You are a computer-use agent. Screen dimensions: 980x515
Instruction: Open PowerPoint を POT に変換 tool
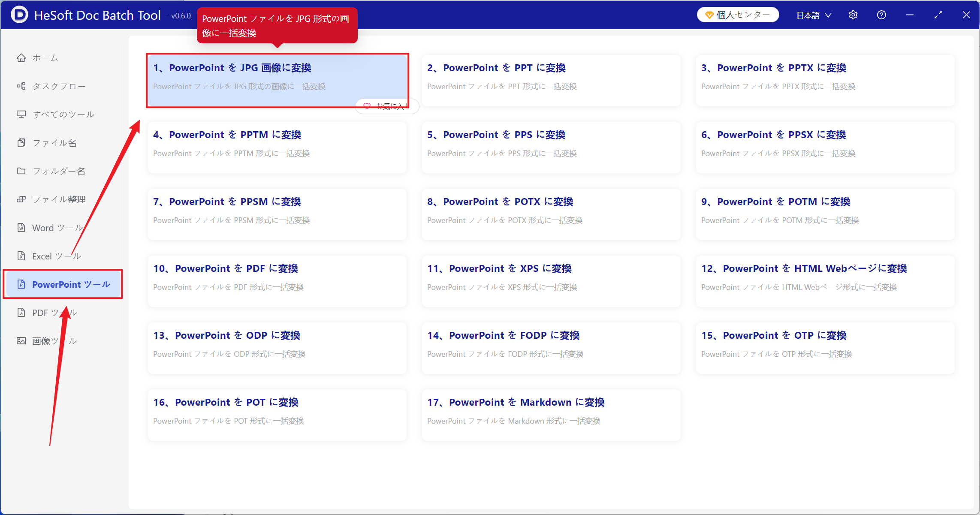click(x=277, y=415)
